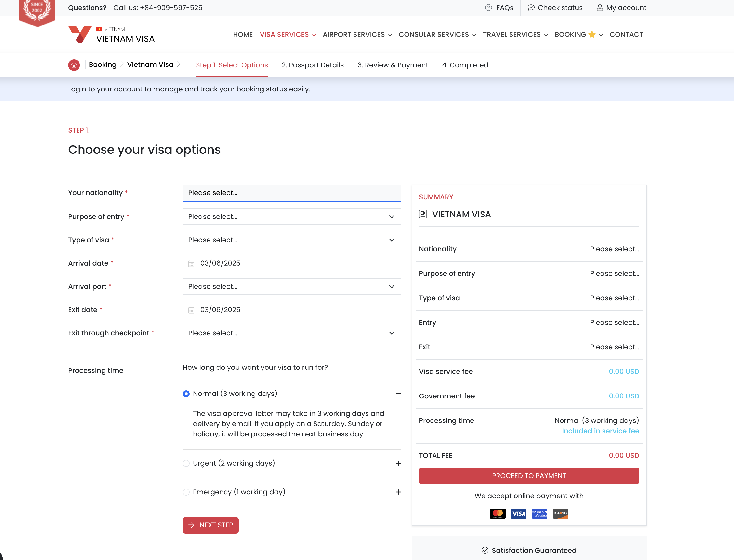Click the red home icon in the breadcrumb
The height and width of the screenshot is (560, 734).
coord(74,65)
